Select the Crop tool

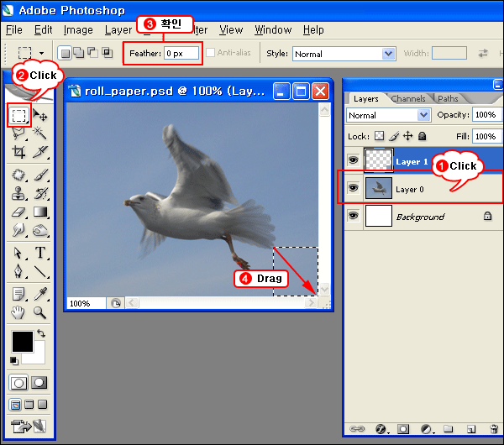coord(18,152)
